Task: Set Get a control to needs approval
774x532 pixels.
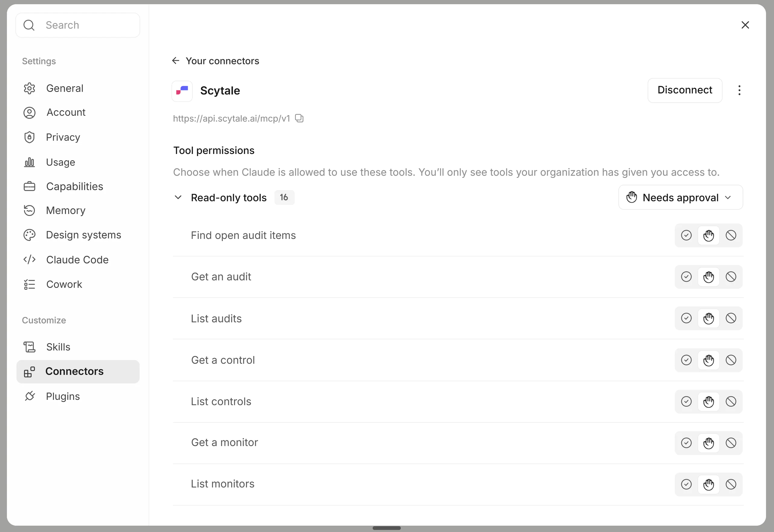Action: (x=709, y=360)
